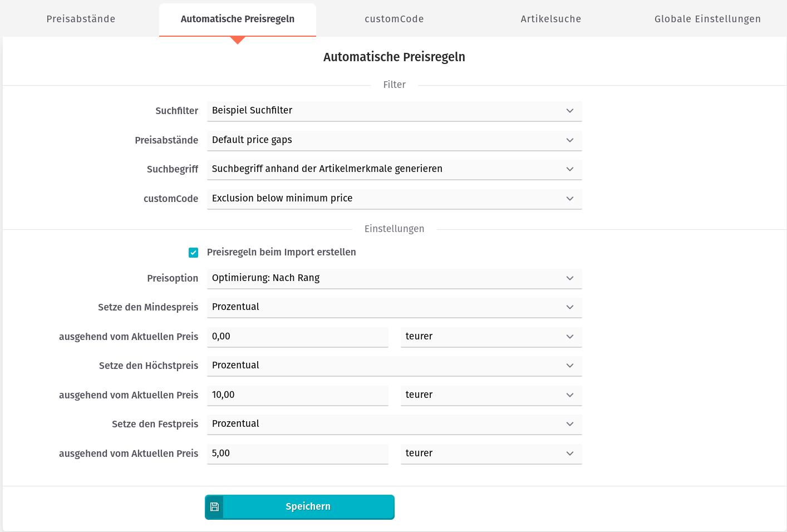Expand the Setze den Festpreis dropdown
The width and height of the screenshot is (787, 532).
tap(394, 424)
